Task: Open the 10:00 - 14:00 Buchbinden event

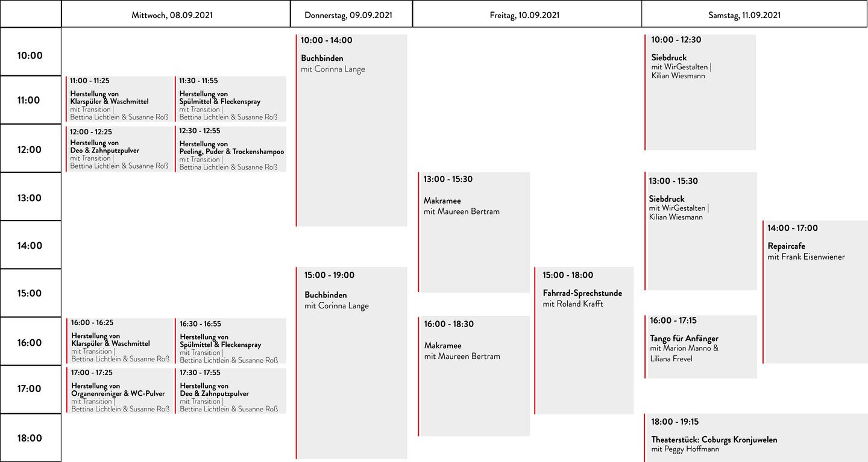Action: (x=351, y=130)
